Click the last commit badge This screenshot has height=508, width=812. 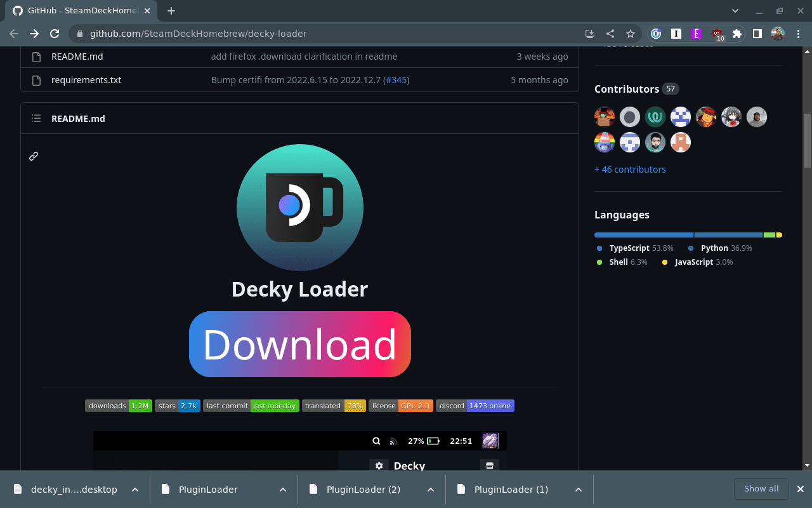click(251, 406)
